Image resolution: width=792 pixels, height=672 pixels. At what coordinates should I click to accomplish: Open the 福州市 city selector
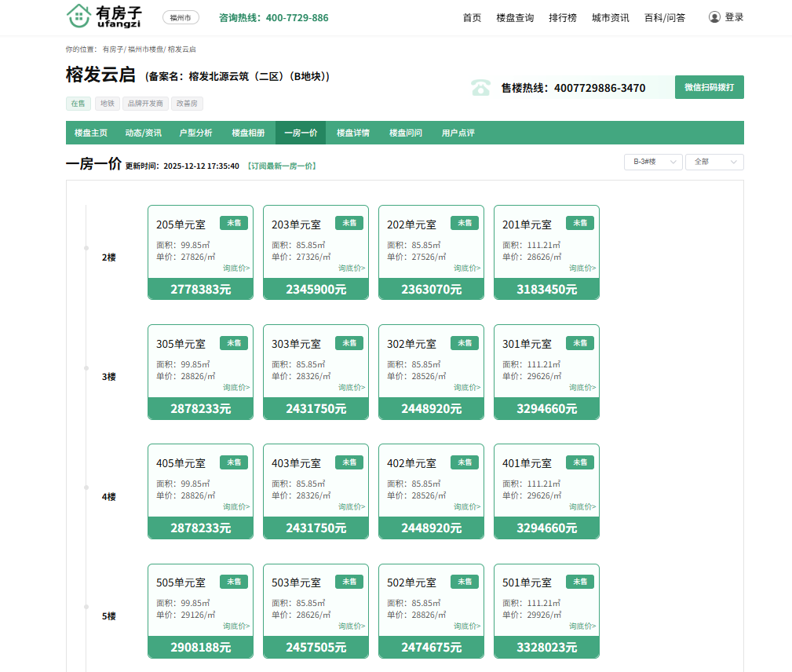[181, 17]
